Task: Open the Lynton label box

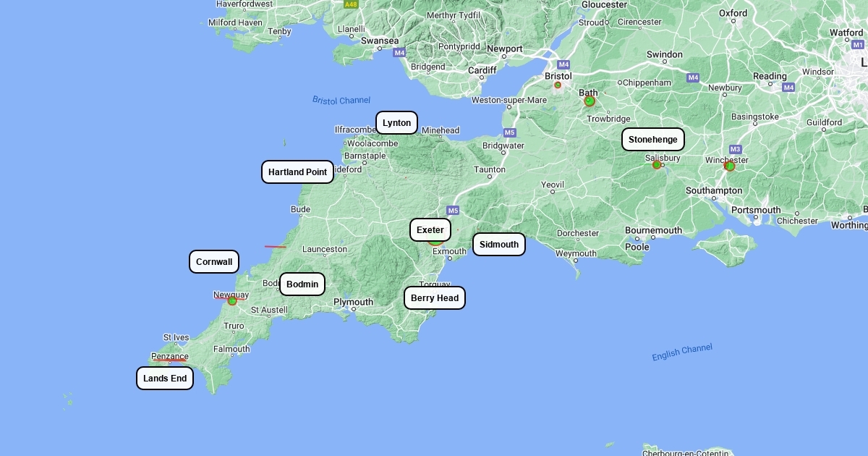Action: pyautogui.click(x=396, y=123)
